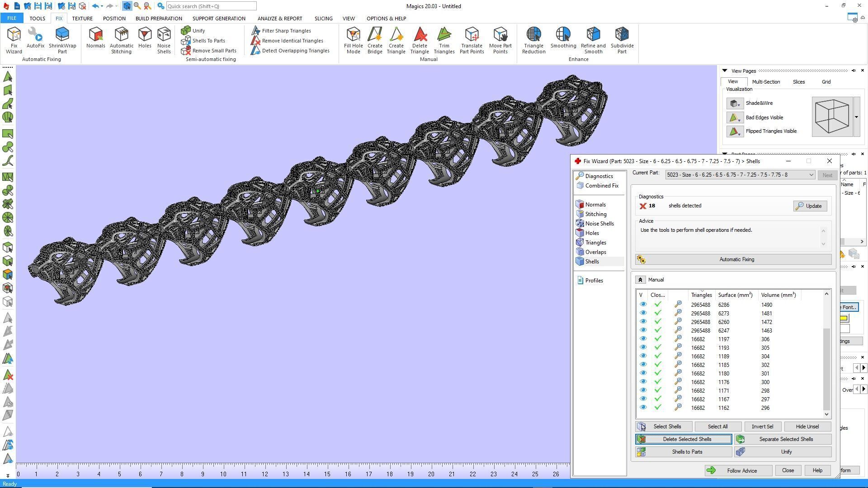Image resolution: width=868 pixels, height=488 pixels.
Task: Select Detect Overlapping Triangles
Action: [x=295, y=51]
